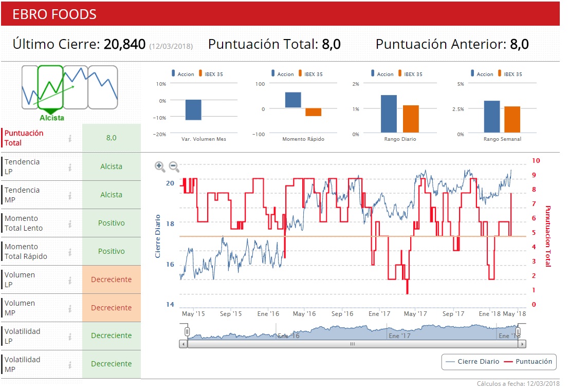Image resolution: width=568 pixels, height=392 pixels.
Task: Click the Cálculos a fecha footer text
Action: click(518, 384)
